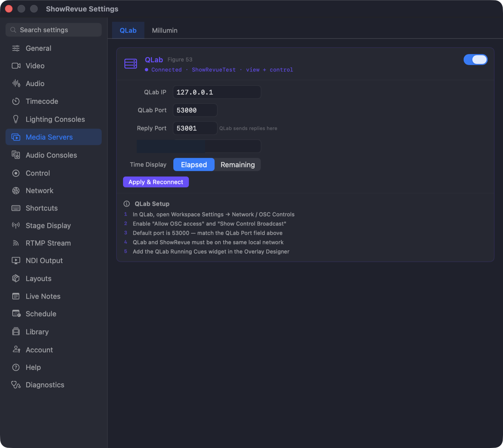Select the Audio Consoles mixer icon
This screenshot has height=448, width=503.
pyautogui.click(x=16, y=155)
